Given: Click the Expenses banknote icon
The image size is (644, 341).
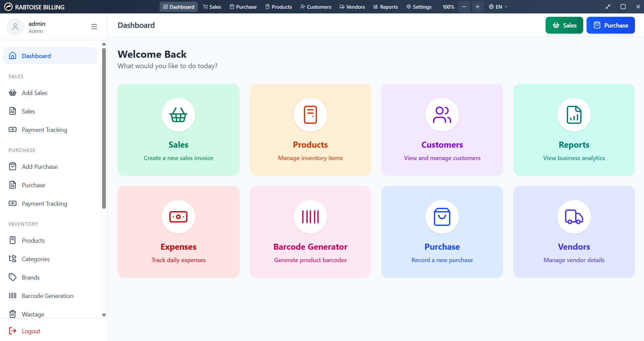Looking at the screenshot, I should coord(178,217).
